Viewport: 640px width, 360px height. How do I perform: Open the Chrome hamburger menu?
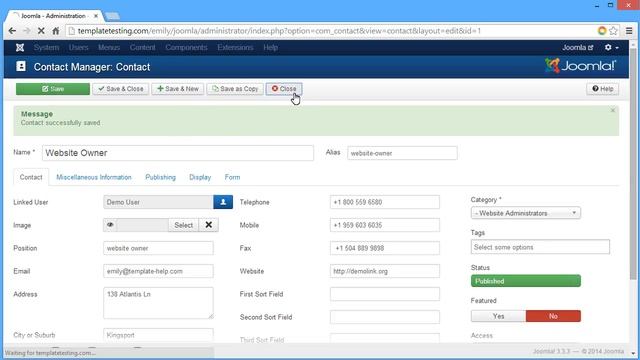[x=629, y=31]
